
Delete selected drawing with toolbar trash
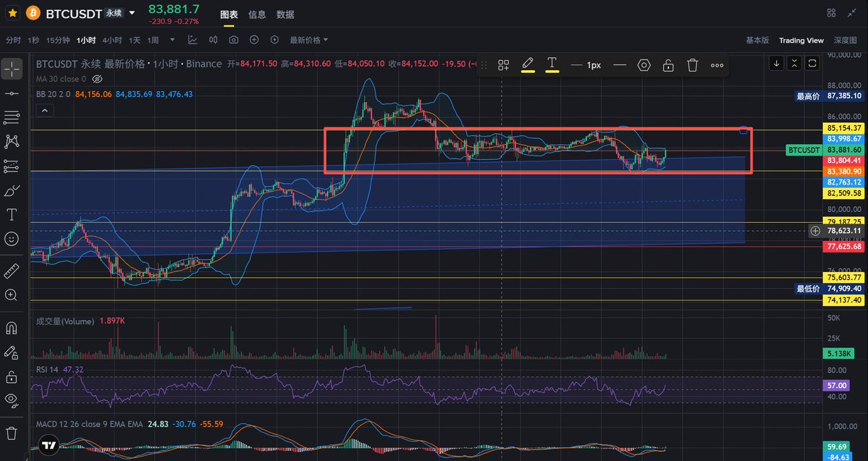(693, 65)
